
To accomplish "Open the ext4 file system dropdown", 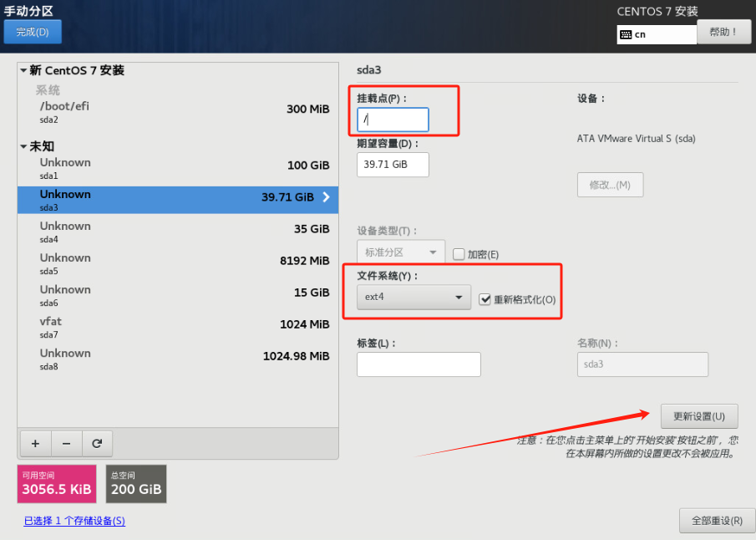I will coord(414,298).
